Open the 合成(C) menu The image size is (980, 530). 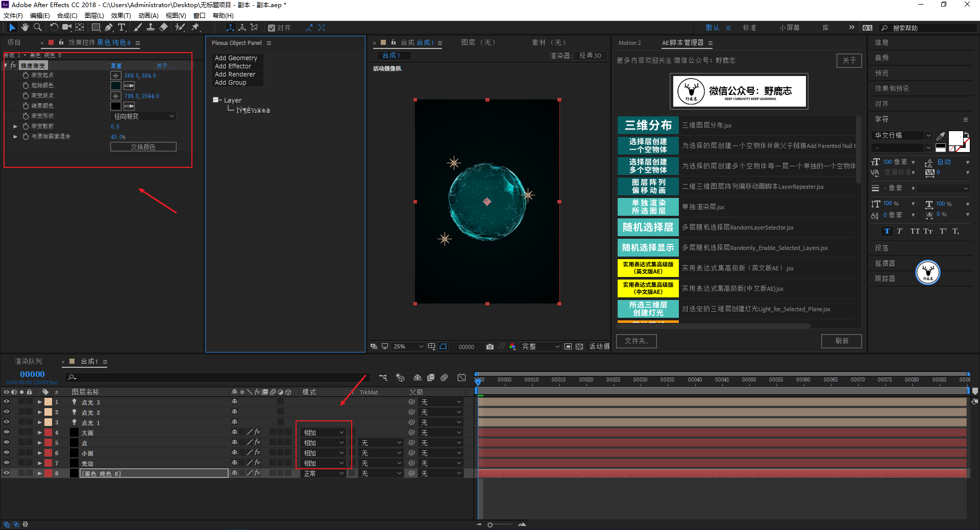tap(67, 16)
